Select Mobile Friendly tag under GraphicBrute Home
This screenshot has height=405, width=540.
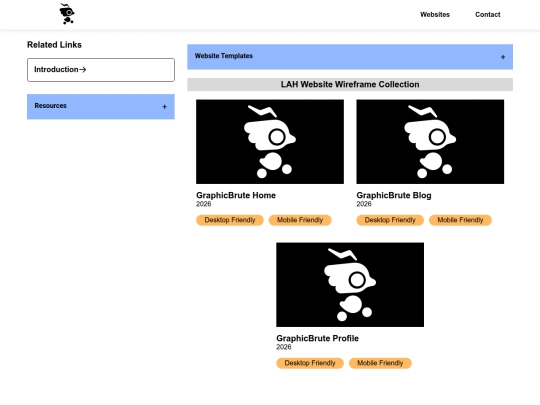300,220
